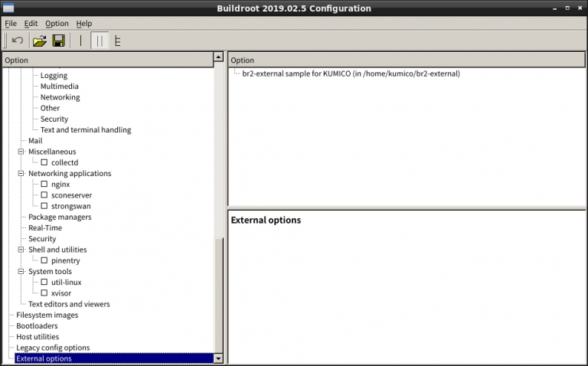Screen dimensions: 588x366
Task: Switch to Full View tree icon
Action: [x=118, y=41]
